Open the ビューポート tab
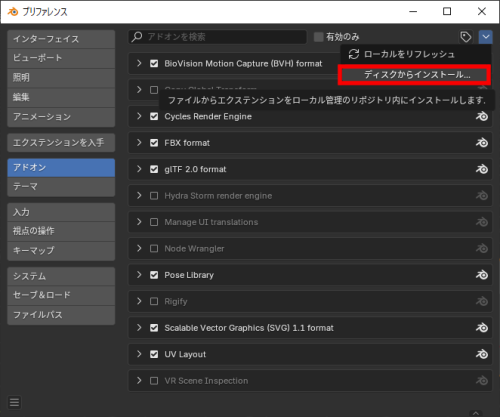Viewport: 500px width, 417px height. [61, 58]
